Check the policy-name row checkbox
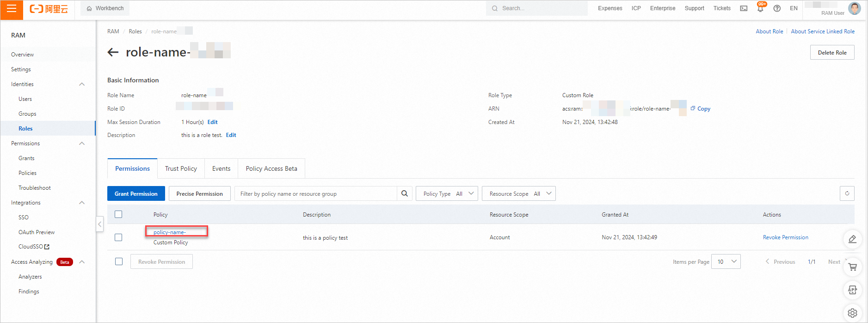The width and height of the screenshot is (868, 323). (x=118, y=237)
